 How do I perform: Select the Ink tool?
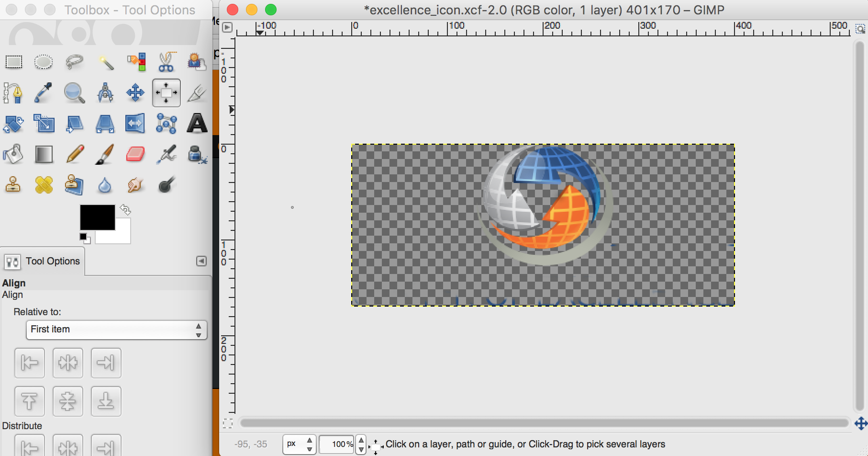[197, 154]
